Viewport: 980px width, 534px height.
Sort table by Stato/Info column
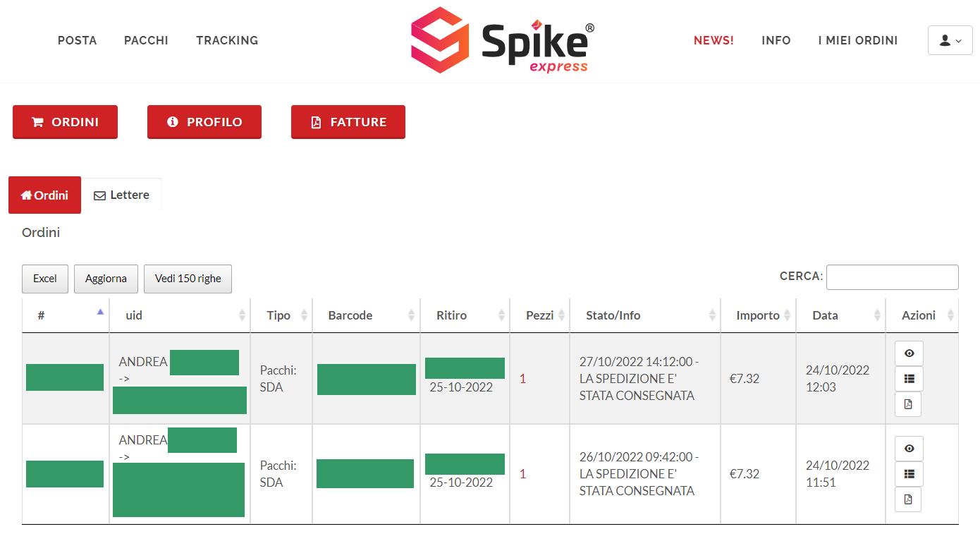pyautogui.click(x=645, y=315)
